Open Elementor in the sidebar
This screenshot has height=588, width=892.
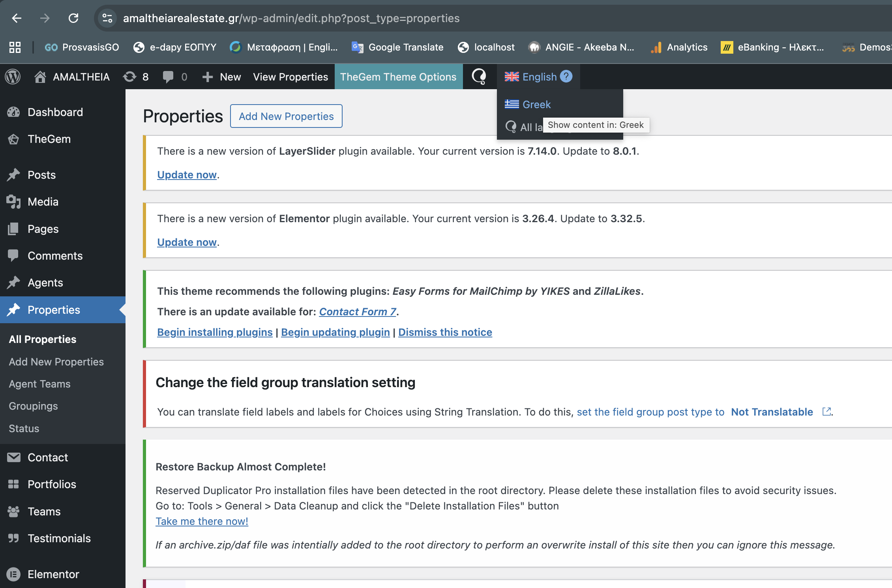coord(53,574)
